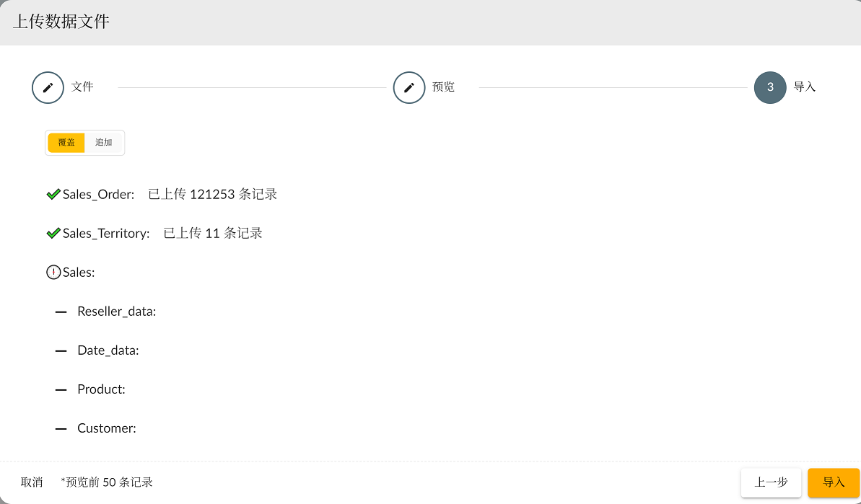Click the dash icon beside Customer
The image size is (861, 504).
click(x=61, y=428)
